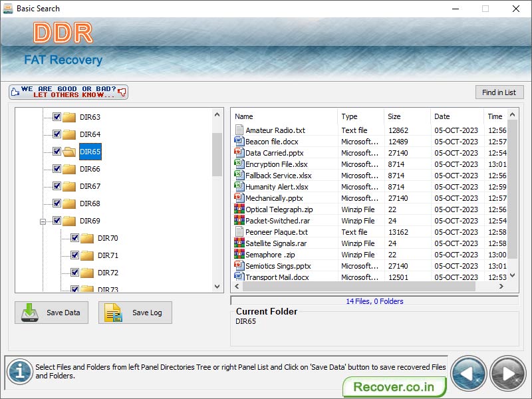Click the back navigation arrow button
Screen dimensions: 532x399
[x=469, y=373]
